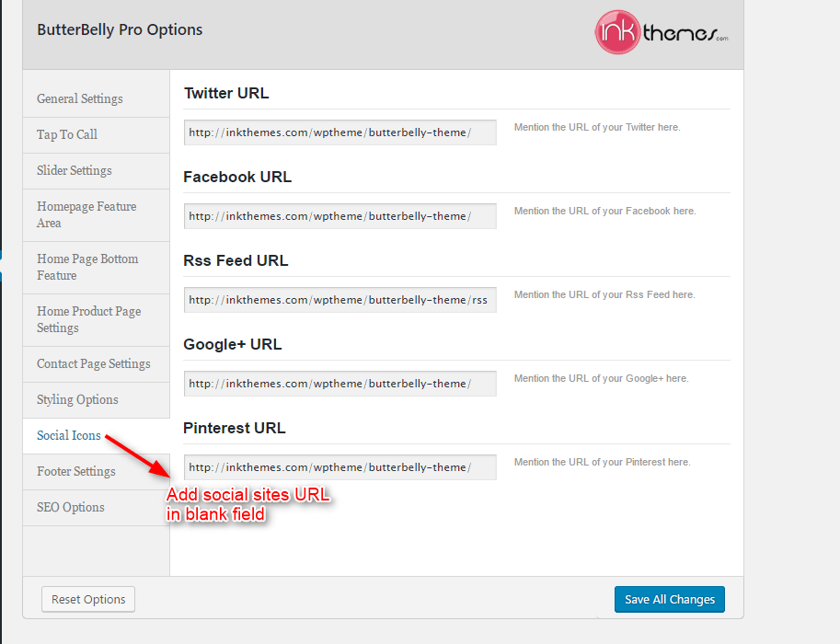The height and width of the screenshot is (644, 840).
Task: Open Home Product Page Settings tab
Action: pos(96,320)
